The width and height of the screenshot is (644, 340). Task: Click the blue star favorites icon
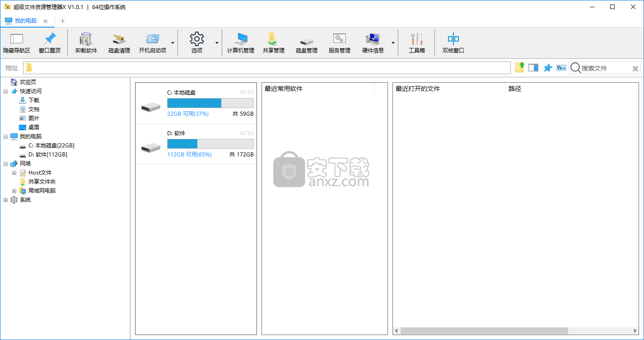point(548,68)
